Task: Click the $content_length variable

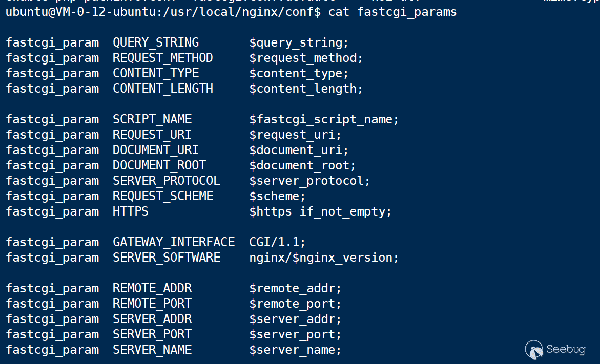Action: [x=306, y=89]
